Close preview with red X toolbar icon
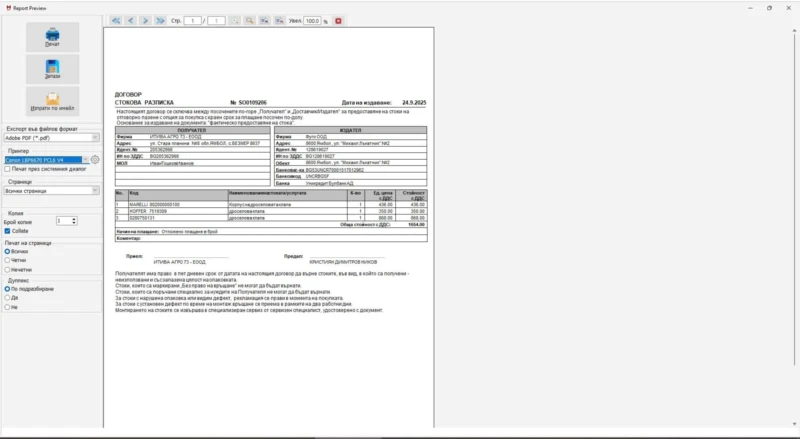This screenshot has height=439, width=800. 338,20
